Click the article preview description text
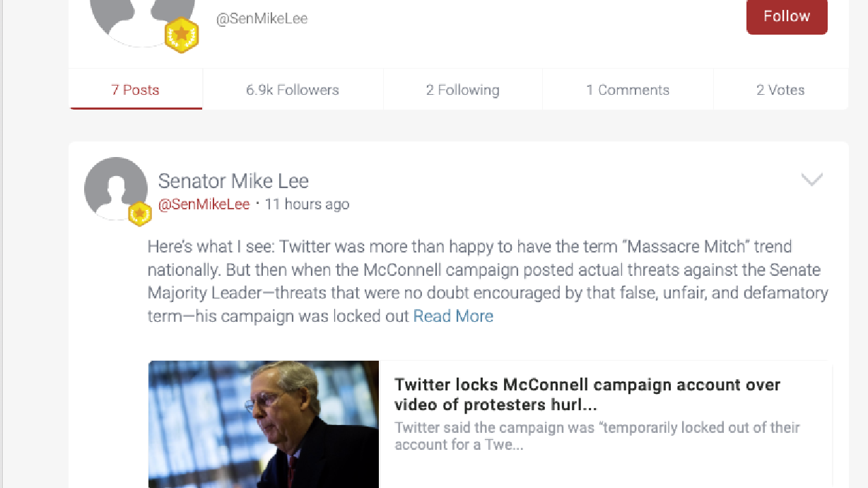868x488 pixels. (x=597, y=436)
